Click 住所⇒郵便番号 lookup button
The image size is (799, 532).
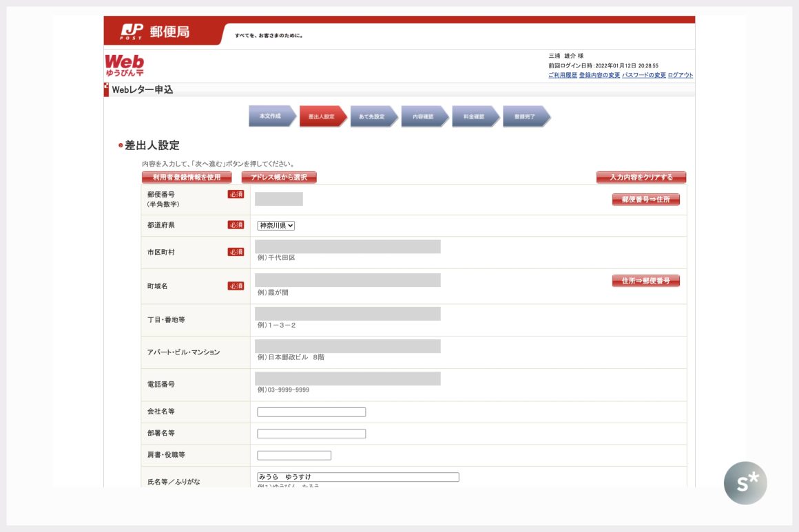645,281
